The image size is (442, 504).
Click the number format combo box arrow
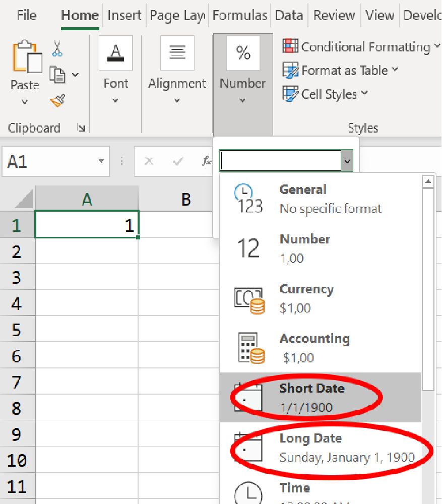pyautogui.click(x=347, y=161)
